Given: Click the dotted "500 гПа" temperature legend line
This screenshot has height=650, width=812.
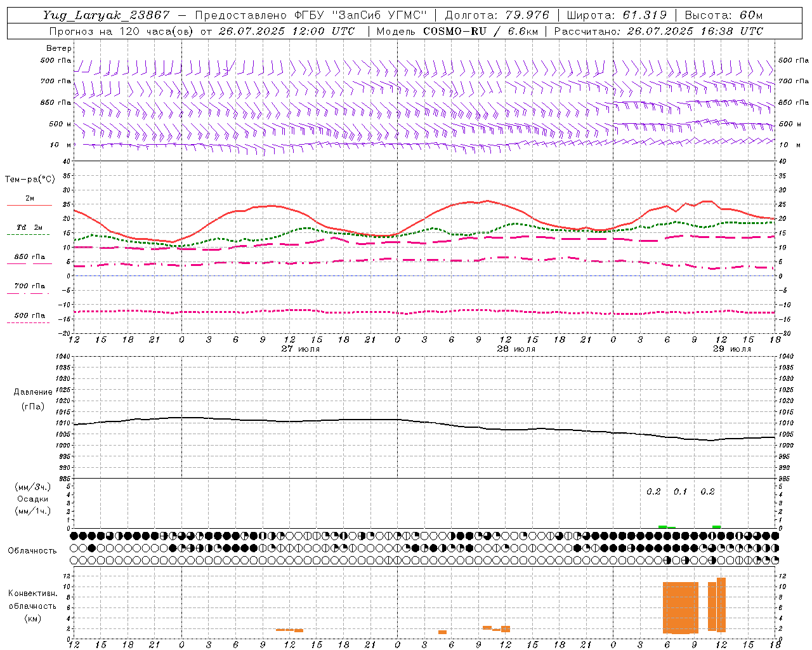Looking at the screenshot, I should tap(29, 322).
